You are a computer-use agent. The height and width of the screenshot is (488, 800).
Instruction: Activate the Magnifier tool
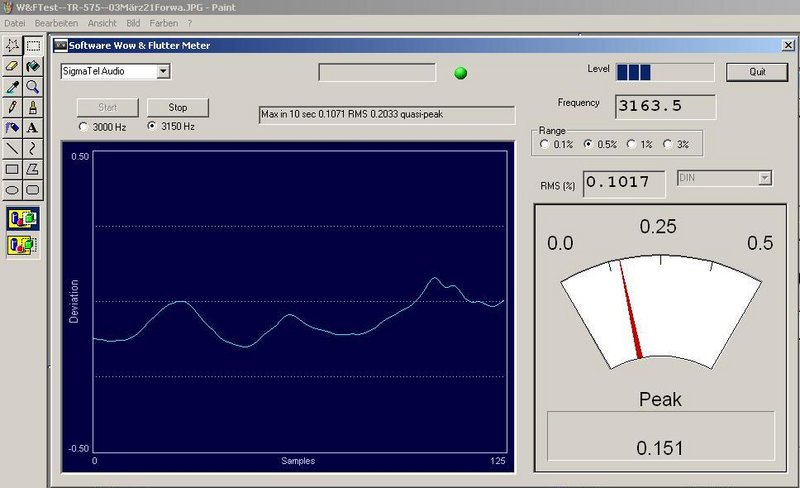point(33,87)
